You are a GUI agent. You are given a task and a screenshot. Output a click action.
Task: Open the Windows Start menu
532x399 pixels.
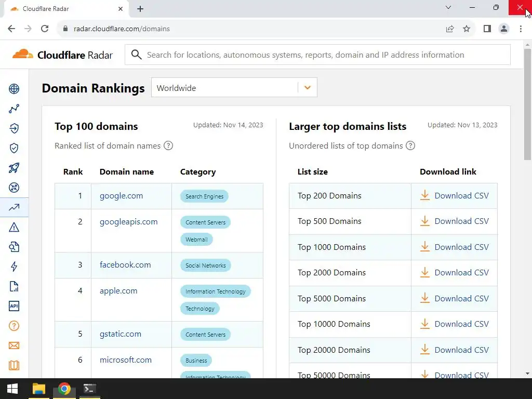[x=12, y=389]
